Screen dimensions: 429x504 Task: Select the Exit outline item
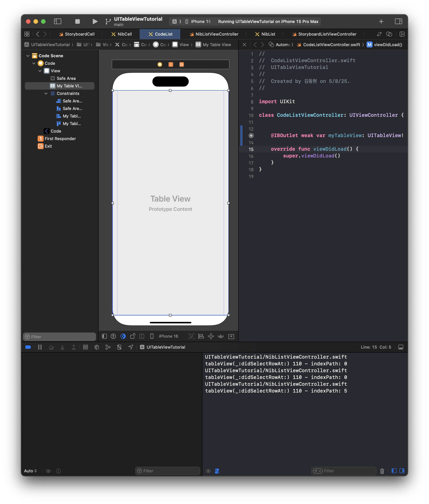pyautogui.click(x=45, y=146)
